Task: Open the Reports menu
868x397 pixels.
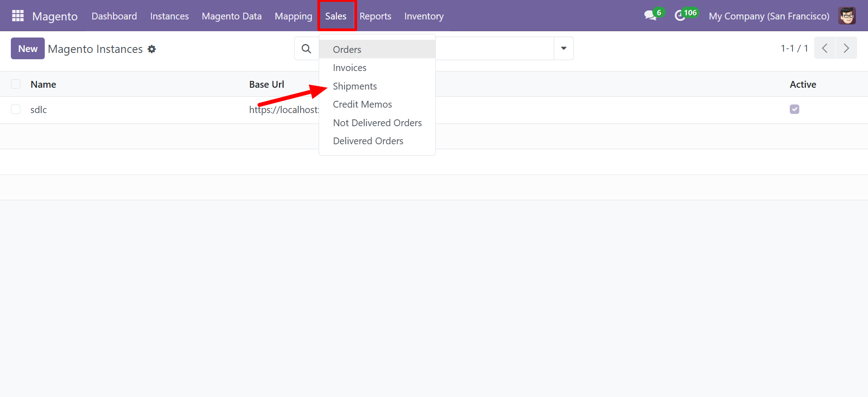Action: [x=375, y=16]
